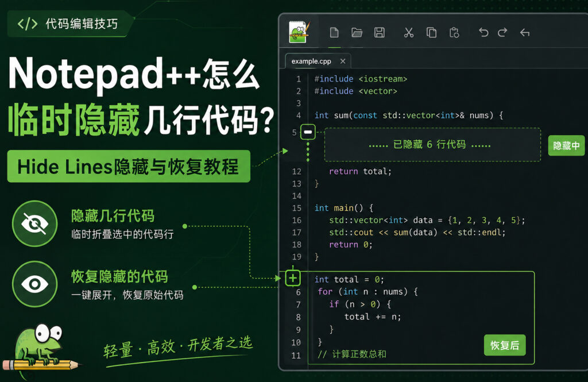
Task: Redo the action in toolbar
Action: click(x=502, y=33)
